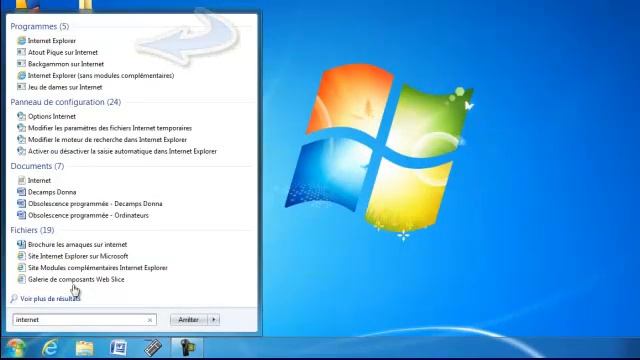This screenshot has width=640, height=360.
Task: Click the Options Internet icon
Action: tap(21, 116)
